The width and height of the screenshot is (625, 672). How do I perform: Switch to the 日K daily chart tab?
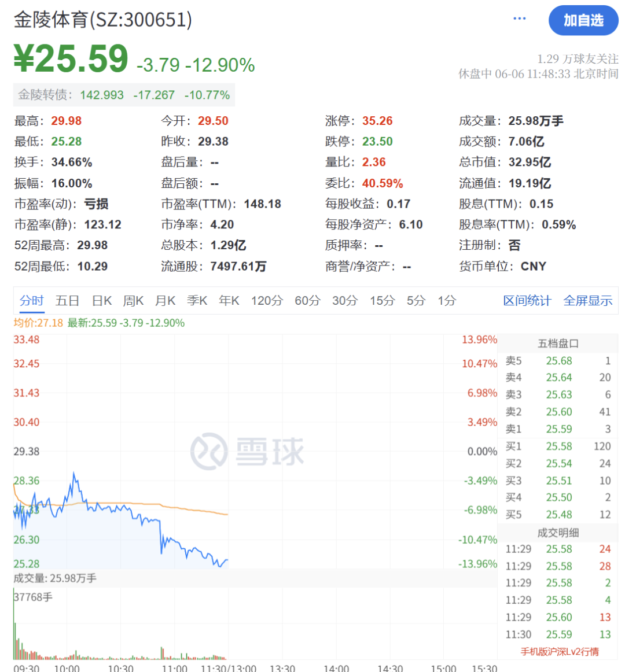100,300
